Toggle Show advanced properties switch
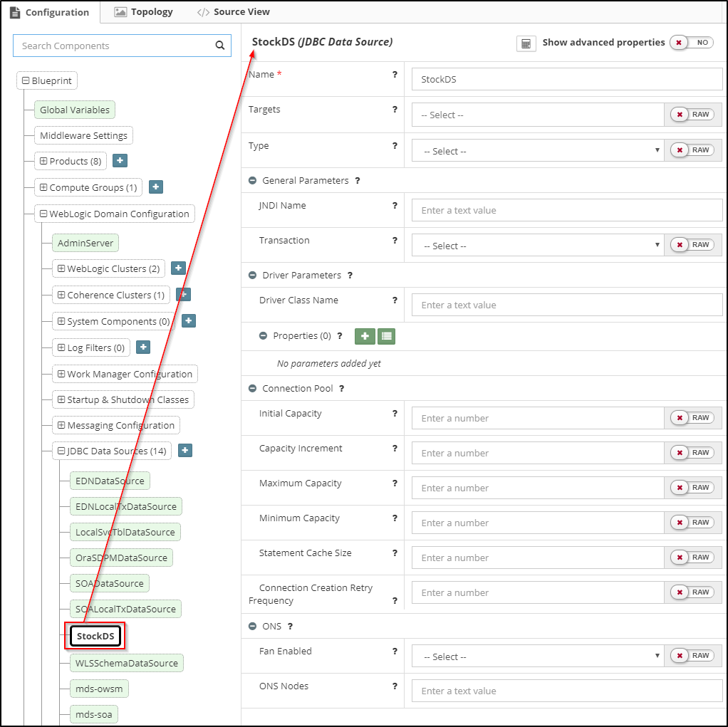This screenshot has height=727, width=728. pyautogui.click(x=691, y=43)
